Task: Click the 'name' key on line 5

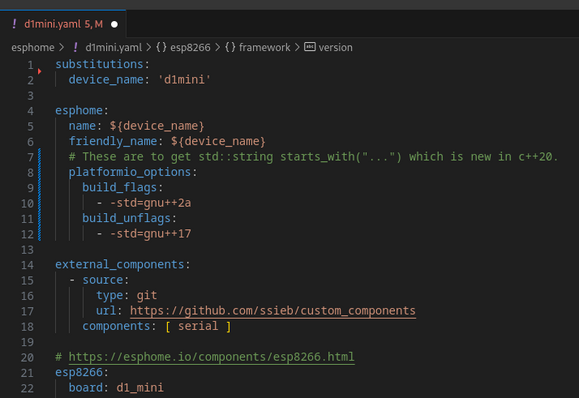Action: tap(82, 126)
